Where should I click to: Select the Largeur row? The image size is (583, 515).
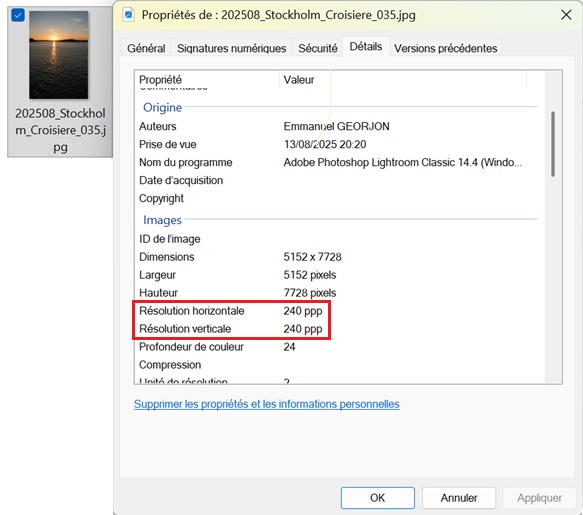336,275
